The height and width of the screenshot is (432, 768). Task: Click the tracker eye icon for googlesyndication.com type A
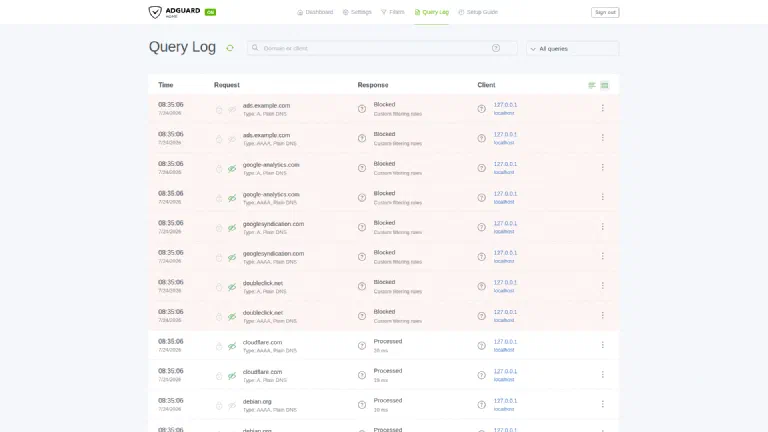click(232, 228)
